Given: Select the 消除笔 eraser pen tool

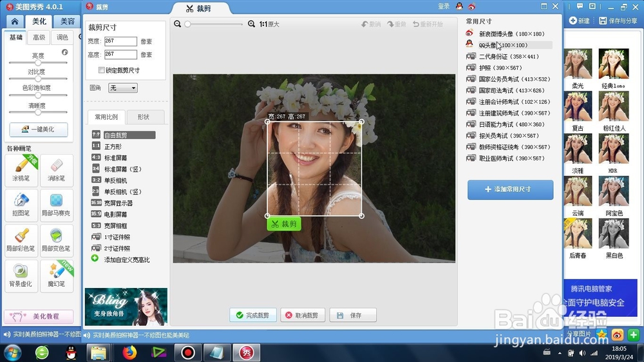Looking at the screenshot, I should [x=56, y=170].
